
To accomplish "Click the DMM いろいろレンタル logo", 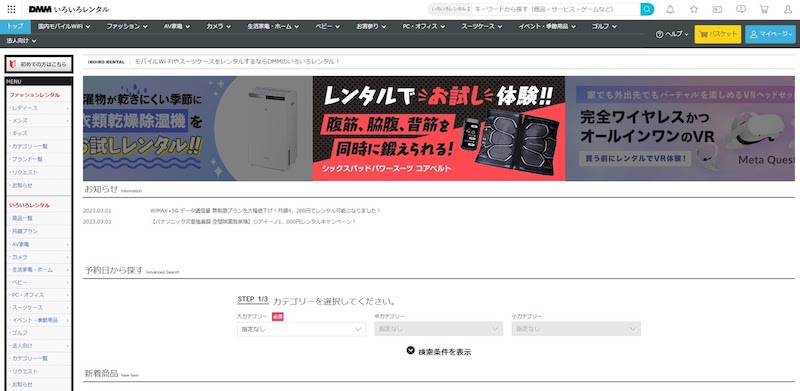I will [x=69, y=9].
